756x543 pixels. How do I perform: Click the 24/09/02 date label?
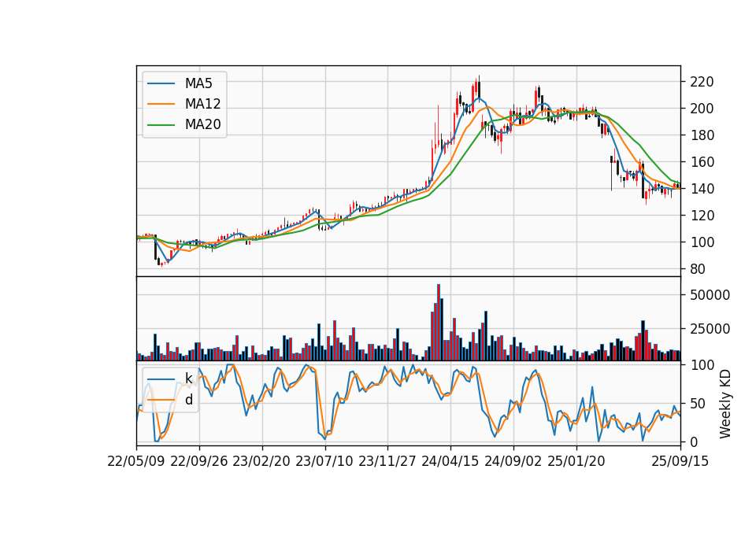coord(513,462)
